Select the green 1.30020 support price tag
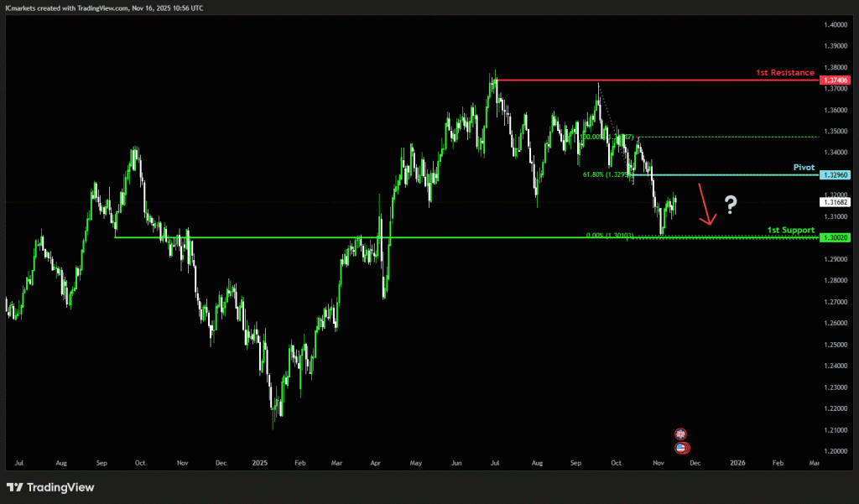Screen dimensions: 859x504 click(x=836, y=238)
